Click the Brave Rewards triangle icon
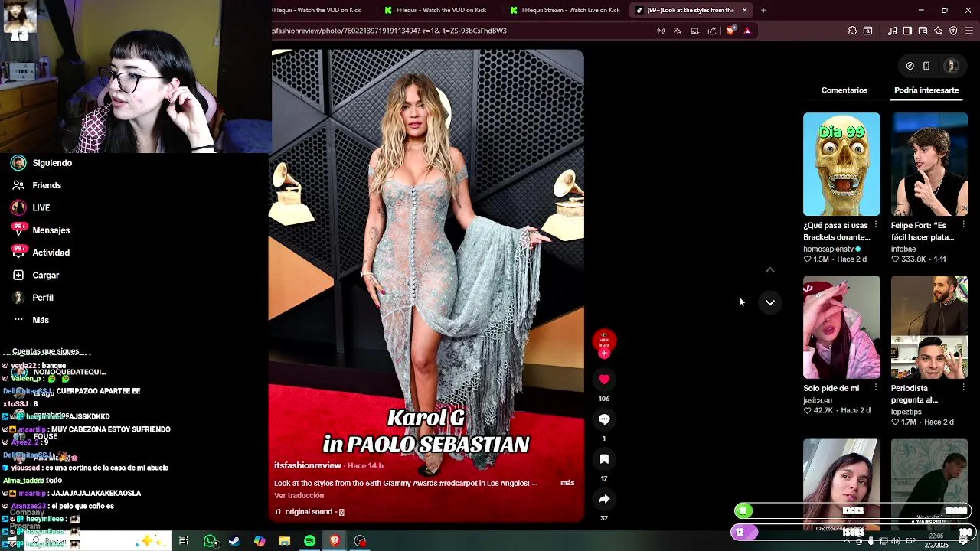Viewport: 980px width, 551px height. click(747, 31)
